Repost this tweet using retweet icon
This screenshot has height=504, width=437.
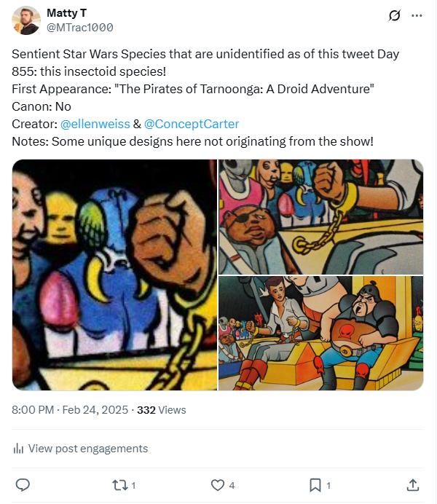[120, 484]
